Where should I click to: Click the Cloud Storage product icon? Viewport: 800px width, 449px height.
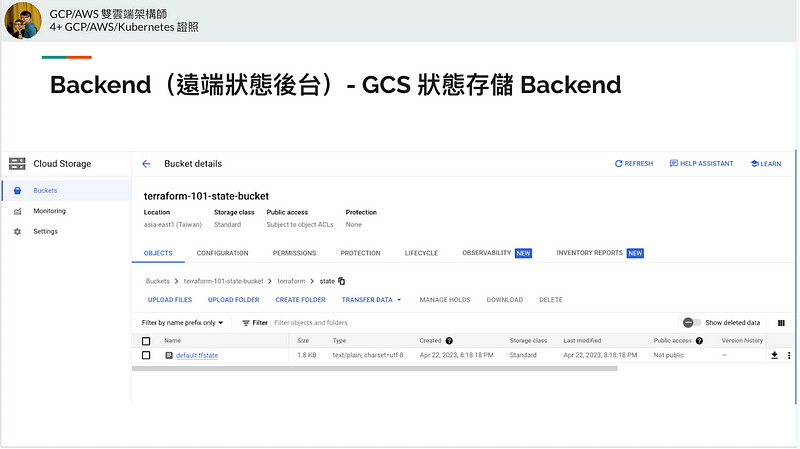point(17,164)
